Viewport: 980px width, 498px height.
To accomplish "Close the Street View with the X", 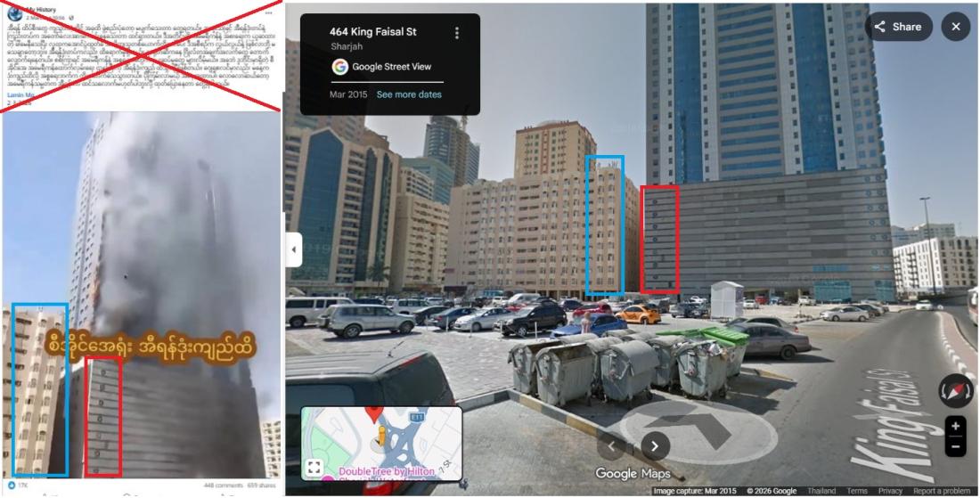I will coord(956,27).
